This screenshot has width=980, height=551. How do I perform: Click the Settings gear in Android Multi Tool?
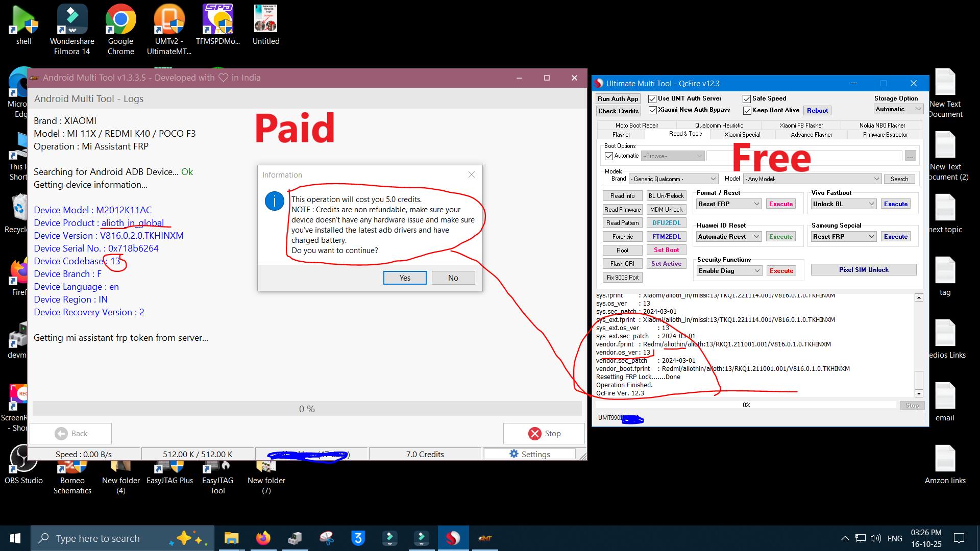click(x=529, y=454)
